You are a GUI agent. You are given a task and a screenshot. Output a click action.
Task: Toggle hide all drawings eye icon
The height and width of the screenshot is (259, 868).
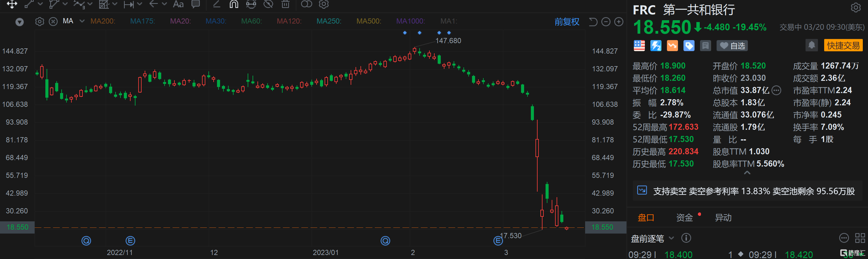(268, 4)
